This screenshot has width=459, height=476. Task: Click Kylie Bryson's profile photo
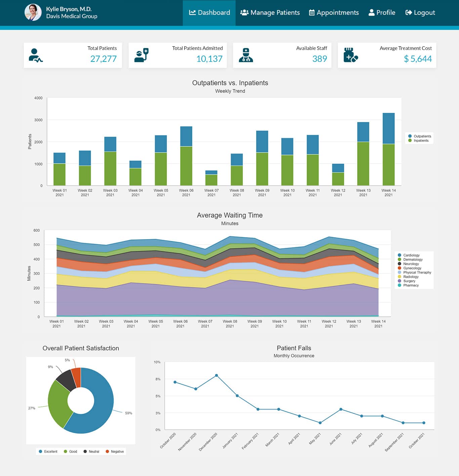(33, 12)
